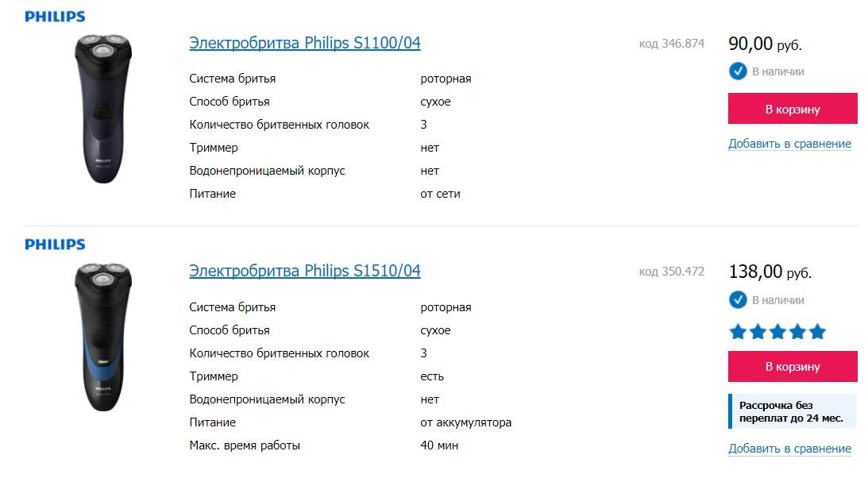Click the installment plan banner up to 24 months

click(792, 411)
